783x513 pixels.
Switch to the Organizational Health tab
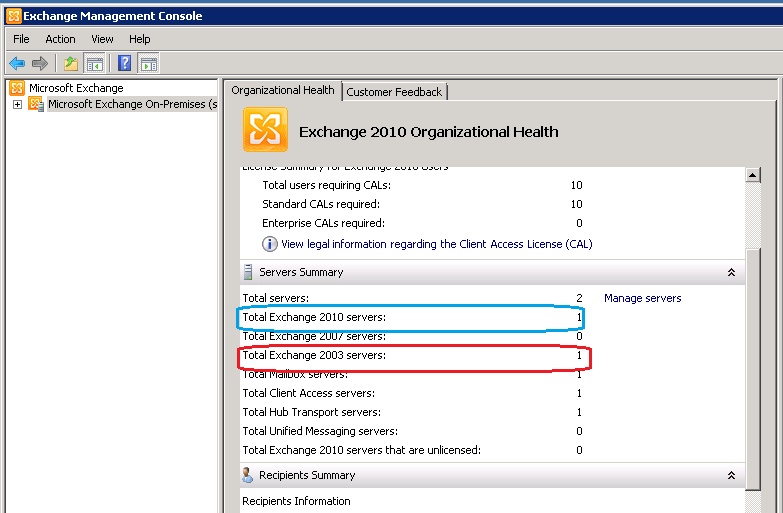coord(283,90)
